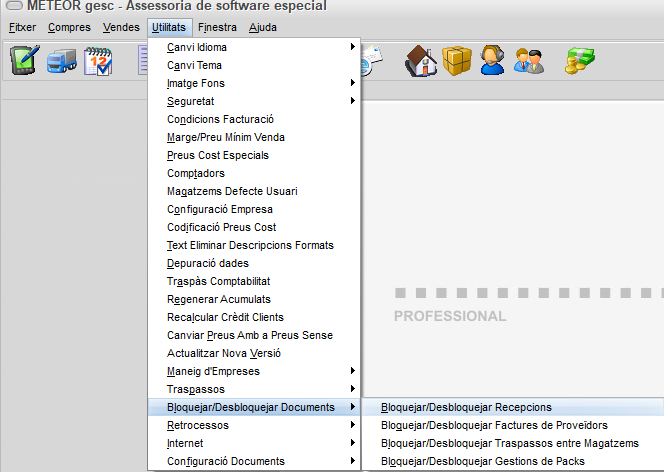Select Bloquejar/Desbloquejar Gestions de Packs
Screen dimensions: 664x472
pos(513,461)
